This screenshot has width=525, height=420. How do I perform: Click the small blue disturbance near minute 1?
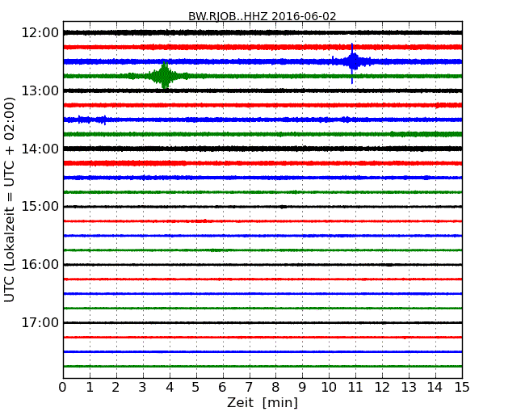92,120
